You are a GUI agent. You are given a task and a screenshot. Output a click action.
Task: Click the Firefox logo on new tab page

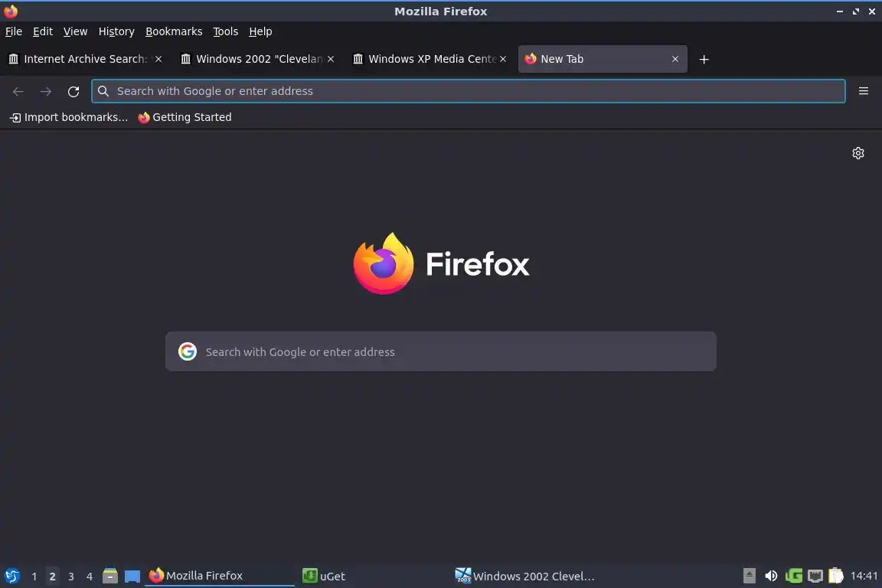tap(440, 263)
